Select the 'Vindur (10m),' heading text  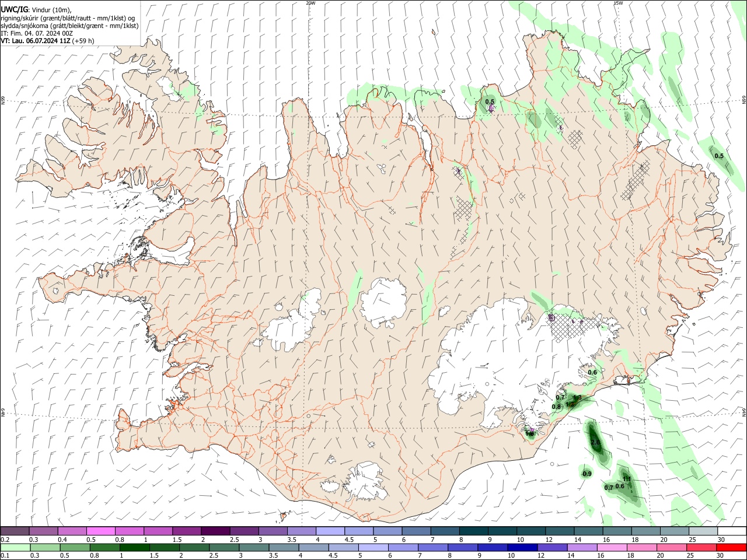(x=53, y=9)
